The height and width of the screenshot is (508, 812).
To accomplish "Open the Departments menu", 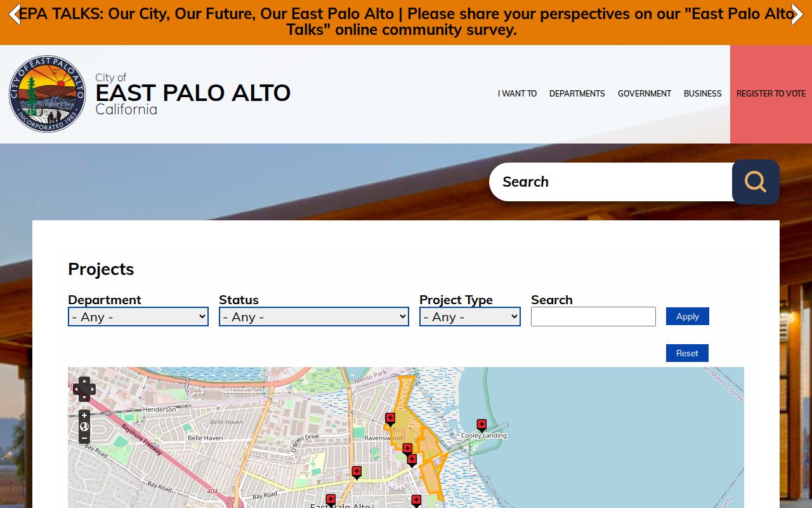I will point(577,93).
